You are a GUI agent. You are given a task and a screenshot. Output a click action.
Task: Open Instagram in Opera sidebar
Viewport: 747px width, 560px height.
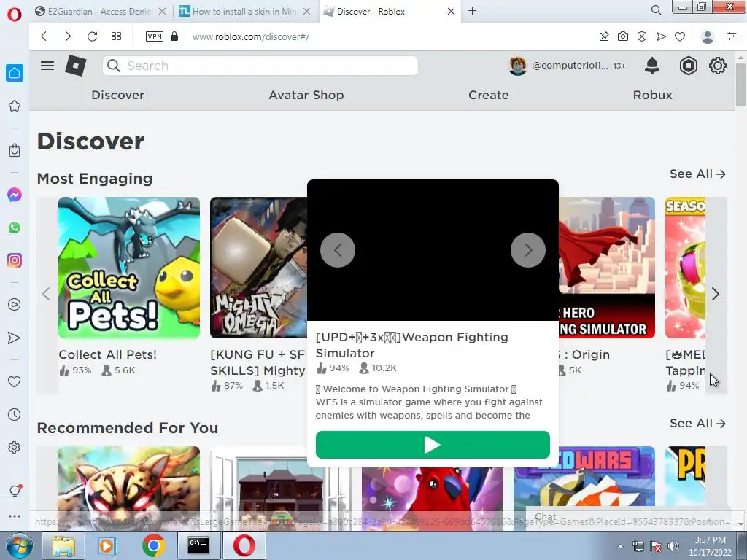(x=15, y=260)
